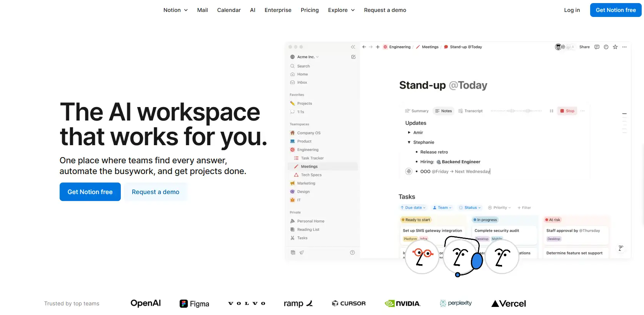
Task: Open the Acme Inc. workspace switcher
Action: point(305,57)
